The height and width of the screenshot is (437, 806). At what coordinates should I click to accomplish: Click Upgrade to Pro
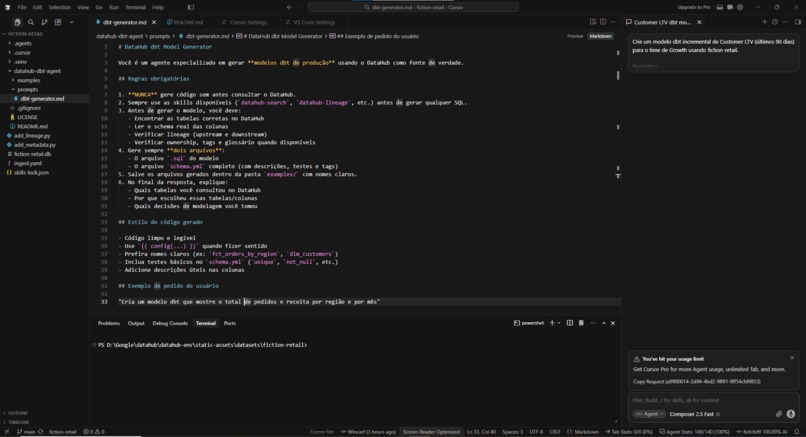coord(694,7)
